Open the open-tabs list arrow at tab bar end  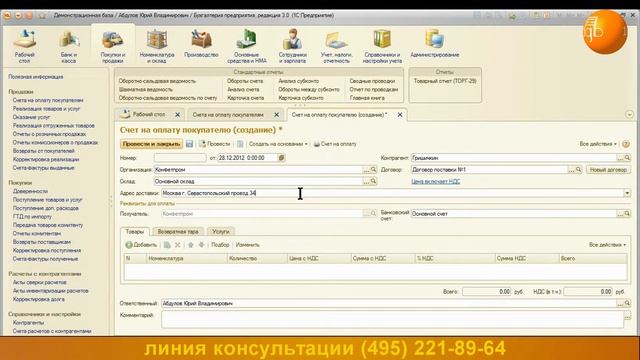click(x=629, y=115)
